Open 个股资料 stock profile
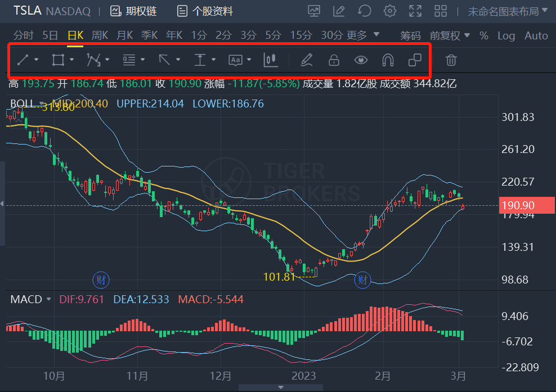 (x=205, y=11)
